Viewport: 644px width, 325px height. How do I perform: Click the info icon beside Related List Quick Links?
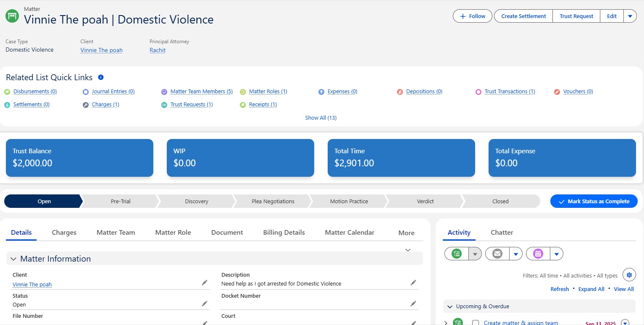point(101,77)
